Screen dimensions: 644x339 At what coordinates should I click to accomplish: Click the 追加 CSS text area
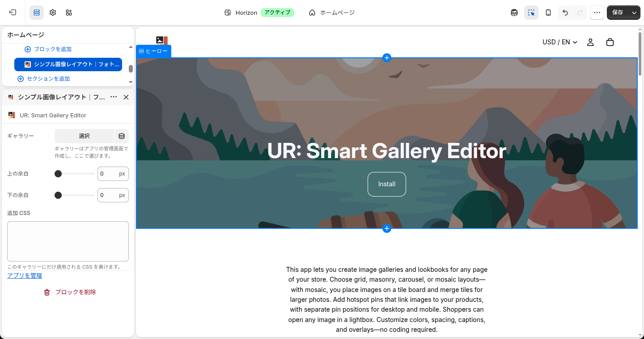click(x=68, y=241)
